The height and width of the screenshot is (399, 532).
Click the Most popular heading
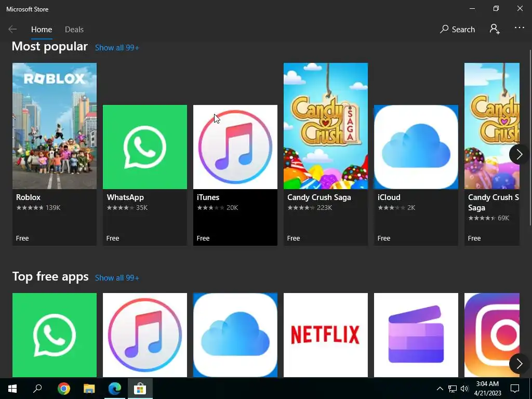pyautogui.click(x=50, y=46)
